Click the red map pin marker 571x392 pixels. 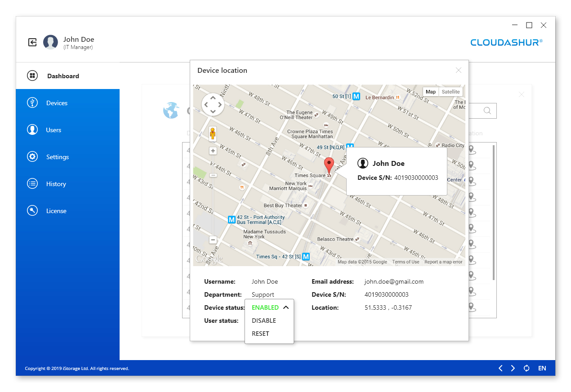coord(329,166)
